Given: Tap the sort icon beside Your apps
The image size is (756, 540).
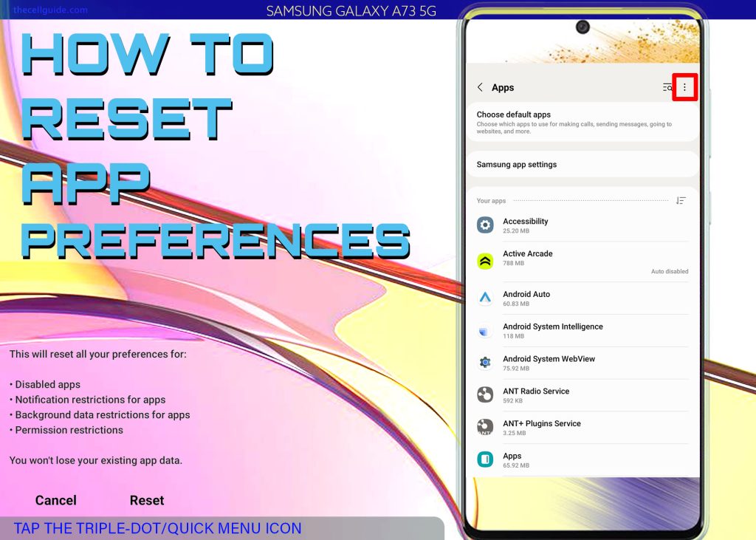Looking at the screenshot, I should (681, 201).
